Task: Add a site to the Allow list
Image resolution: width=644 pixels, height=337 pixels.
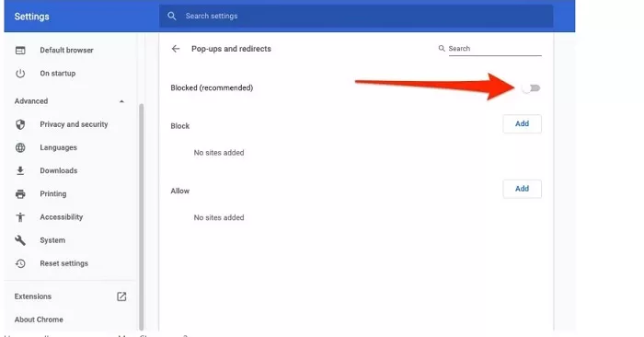Action: click(x=522, y=189)
